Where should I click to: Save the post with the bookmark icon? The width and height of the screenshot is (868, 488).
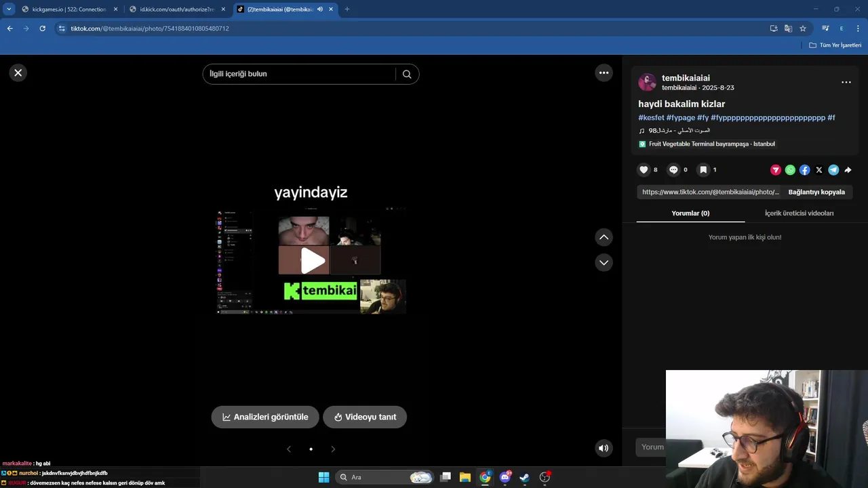[x=703, y=170]
